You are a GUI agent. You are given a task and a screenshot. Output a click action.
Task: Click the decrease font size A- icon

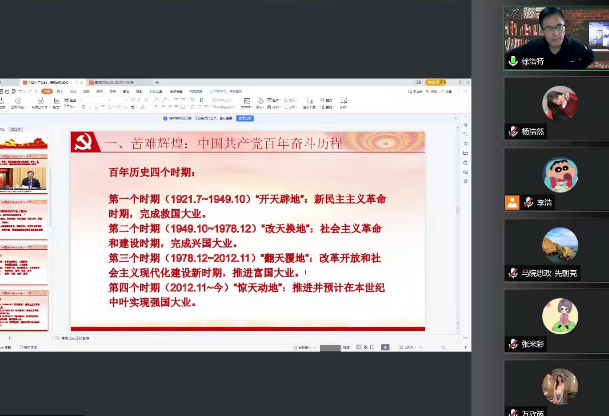pos(139,100)
